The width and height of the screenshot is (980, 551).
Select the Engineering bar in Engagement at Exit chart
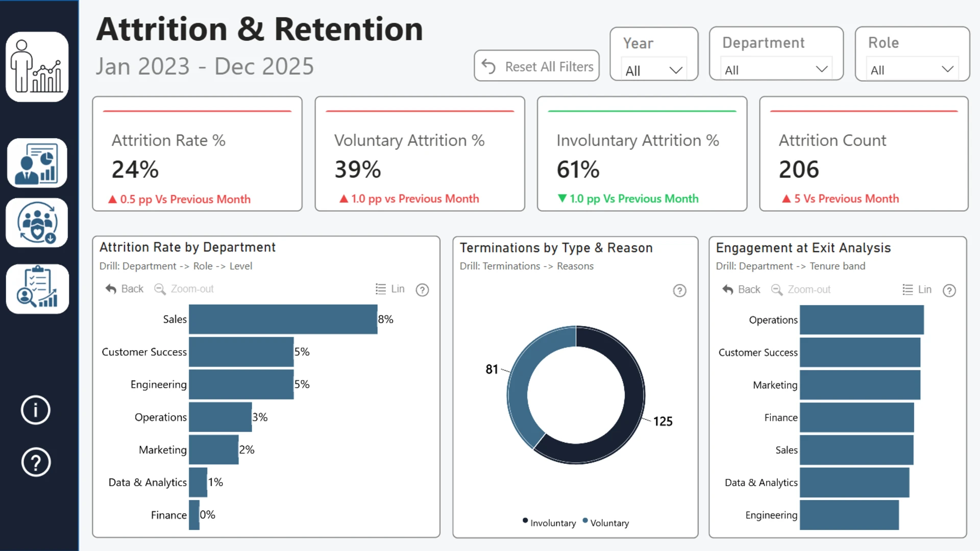pos(849,515)
